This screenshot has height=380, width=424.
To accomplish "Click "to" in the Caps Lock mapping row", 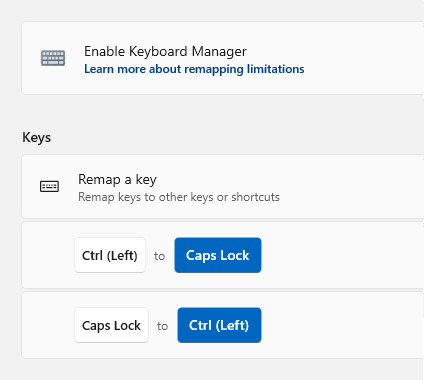I will (x=162, y=326).
